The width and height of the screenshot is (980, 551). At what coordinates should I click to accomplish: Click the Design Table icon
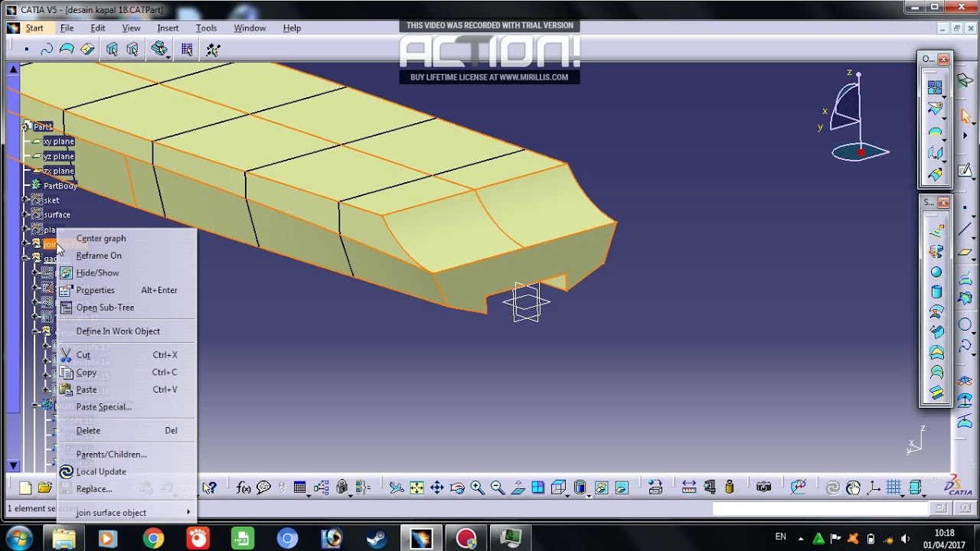point(299,487)
